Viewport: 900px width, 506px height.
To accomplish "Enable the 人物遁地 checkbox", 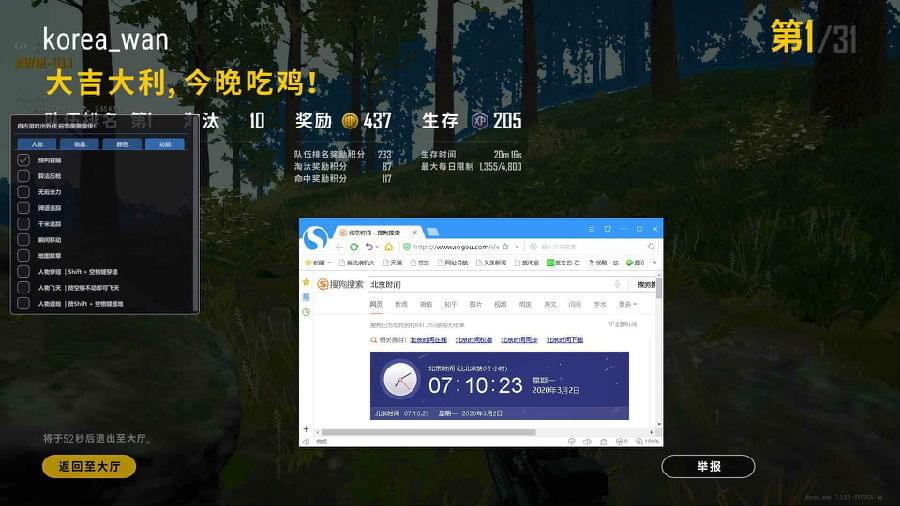I will (24, 303).
